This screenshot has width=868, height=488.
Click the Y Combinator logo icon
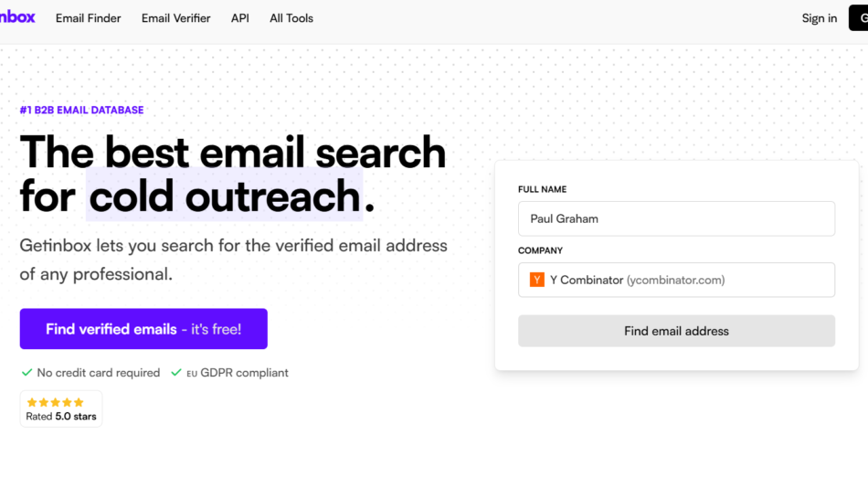537,280
